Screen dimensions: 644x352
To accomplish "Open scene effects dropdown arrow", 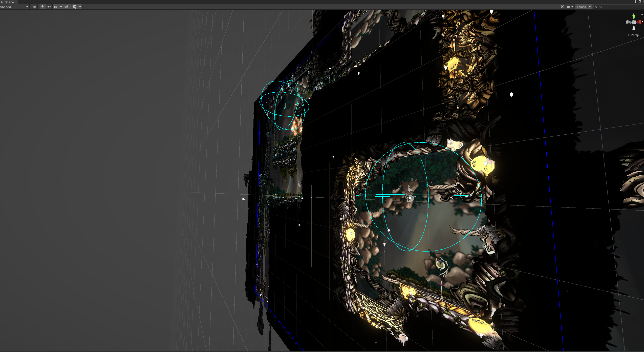I will point(61,7).
